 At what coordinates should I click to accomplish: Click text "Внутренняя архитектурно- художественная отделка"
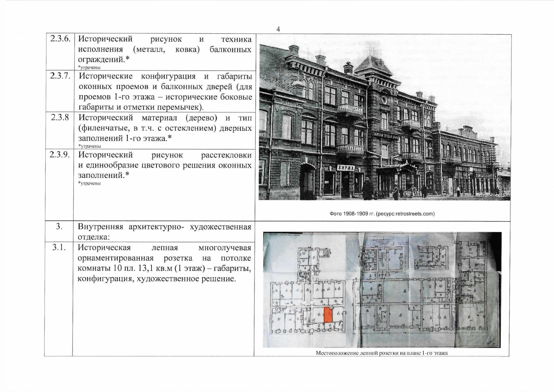(x=165, y=232)
